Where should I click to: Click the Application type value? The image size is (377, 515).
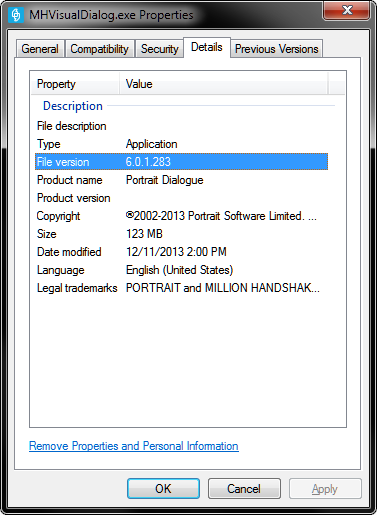152,144
